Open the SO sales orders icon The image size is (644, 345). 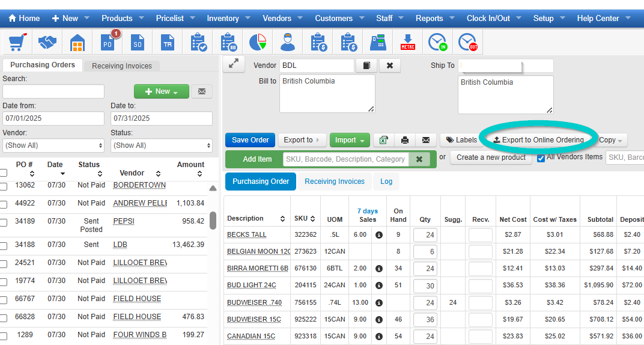138,42
